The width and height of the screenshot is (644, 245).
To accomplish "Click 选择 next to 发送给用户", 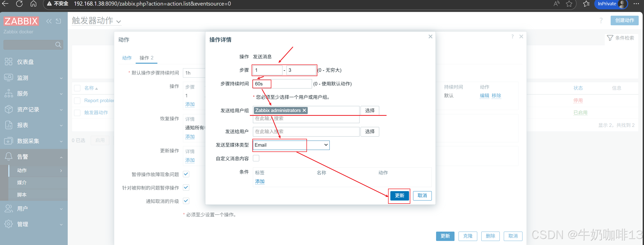I will [x=370, y=131].
